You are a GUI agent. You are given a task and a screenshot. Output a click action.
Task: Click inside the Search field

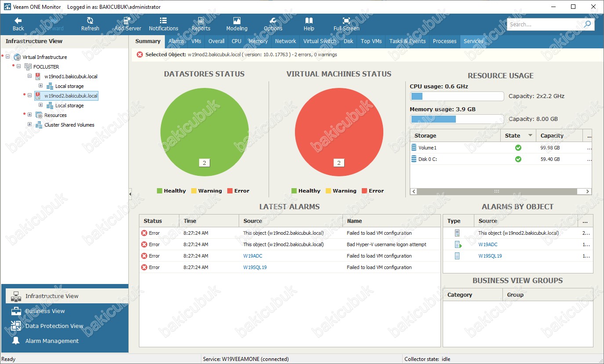click(545, 25)
